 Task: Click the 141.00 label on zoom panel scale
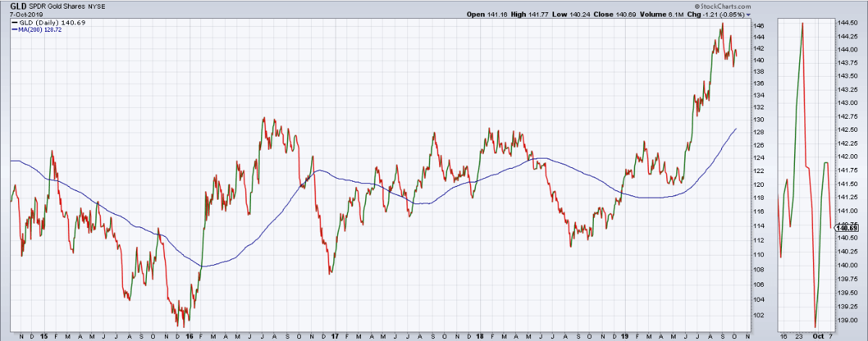pos(848,211)
